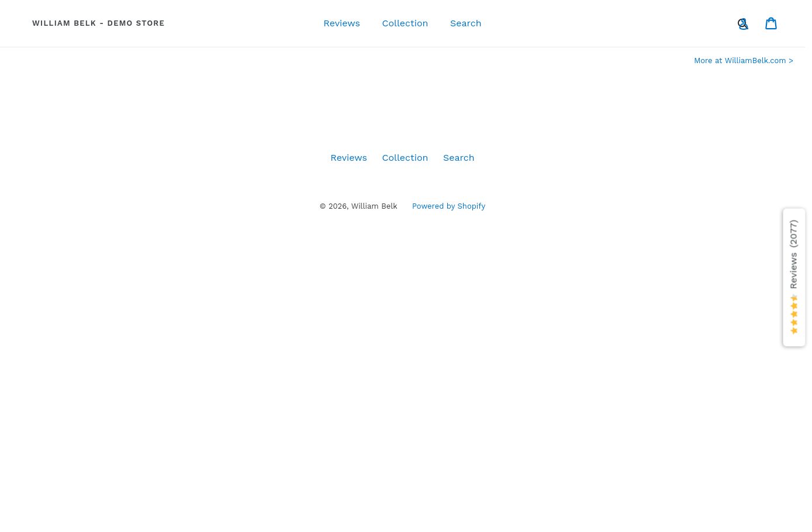Click the arrow after More at WilliamBelk.com
This screenshot has width=812, height=532.
click(x=791, y=61)
